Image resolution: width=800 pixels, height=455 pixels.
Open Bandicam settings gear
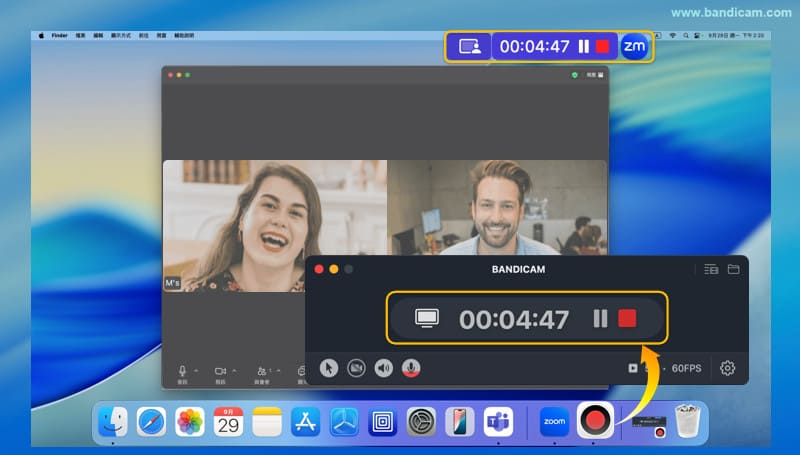coord(728,368)
